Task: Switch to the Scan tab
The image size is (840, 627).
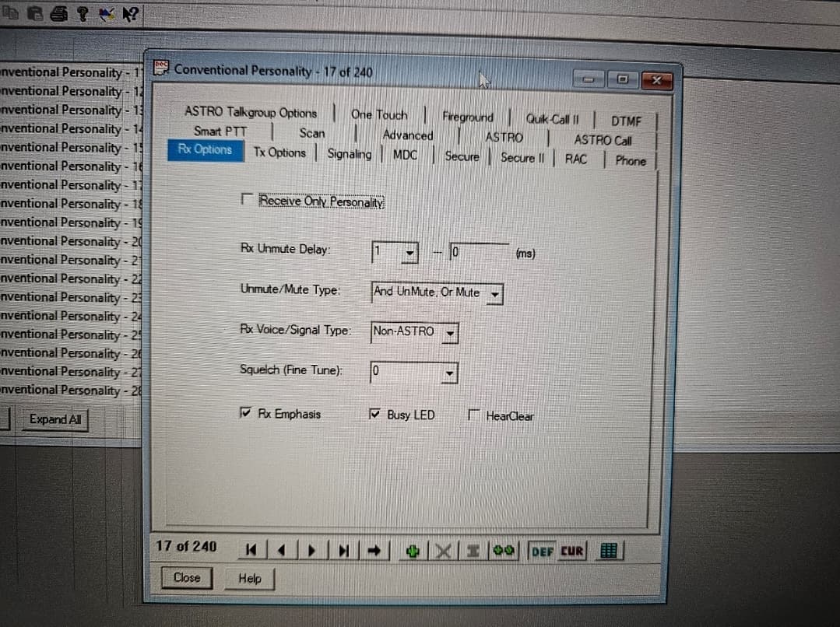Action: tap(311, 133)
